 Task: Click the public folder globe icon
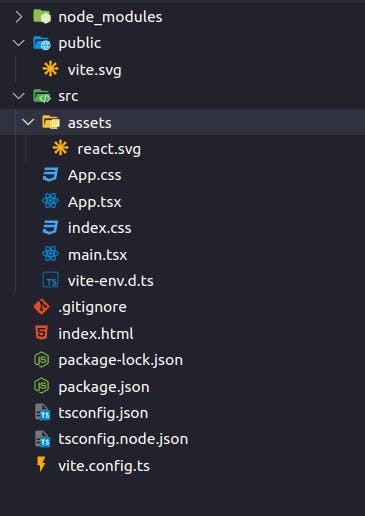(42, 43)
